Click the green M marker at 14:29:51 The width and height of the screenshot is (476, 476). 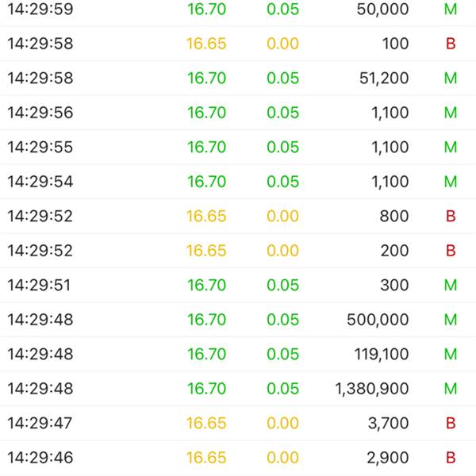click(x=451, y=286)
